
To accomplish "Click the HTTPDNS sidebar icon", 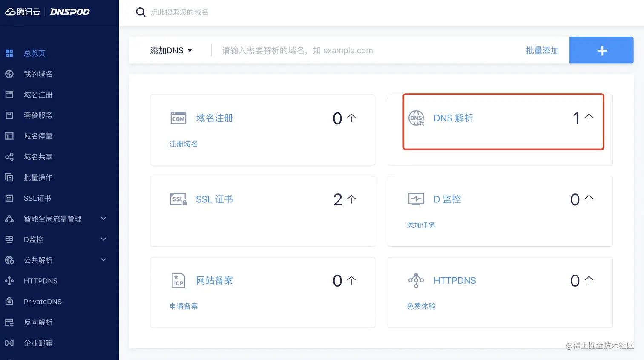I will (9, 281).
